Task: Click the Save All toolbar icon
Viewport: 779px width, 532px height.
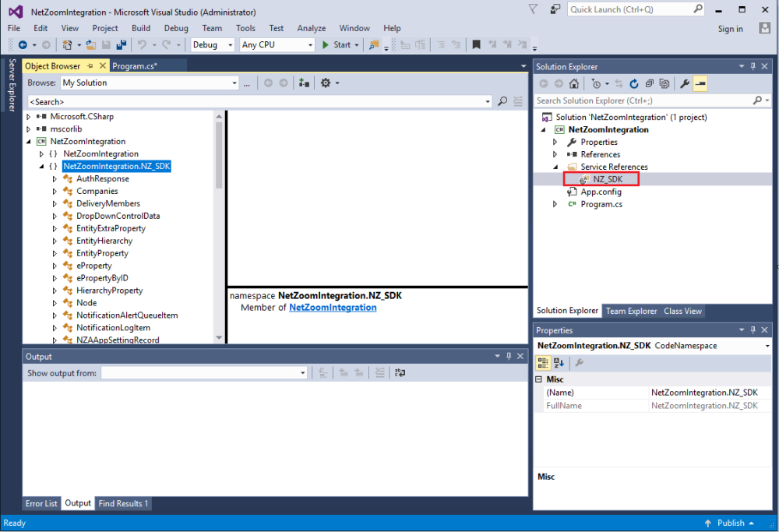Action: 121,44
